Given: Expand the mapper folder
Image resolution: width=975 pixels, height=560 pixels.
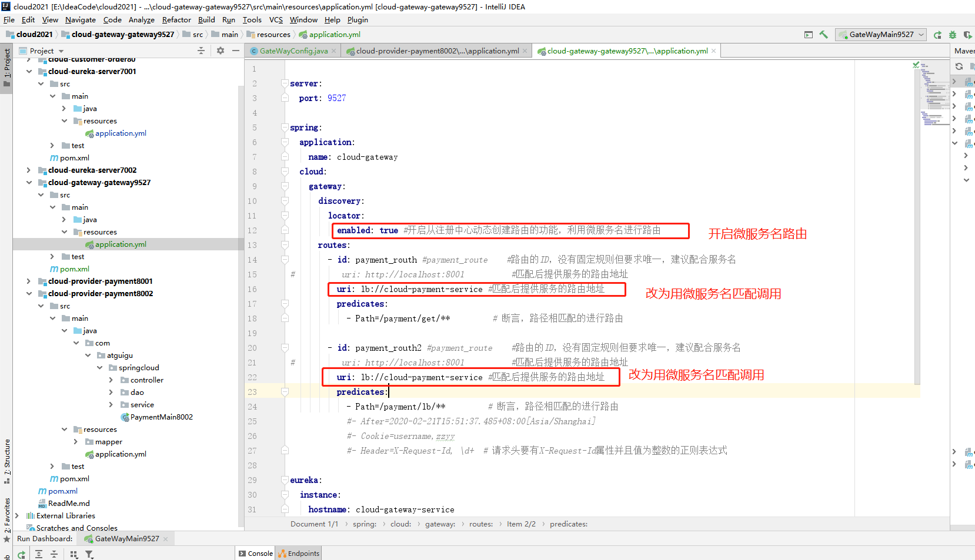Looking at the screenshot, I should point(76,442).
